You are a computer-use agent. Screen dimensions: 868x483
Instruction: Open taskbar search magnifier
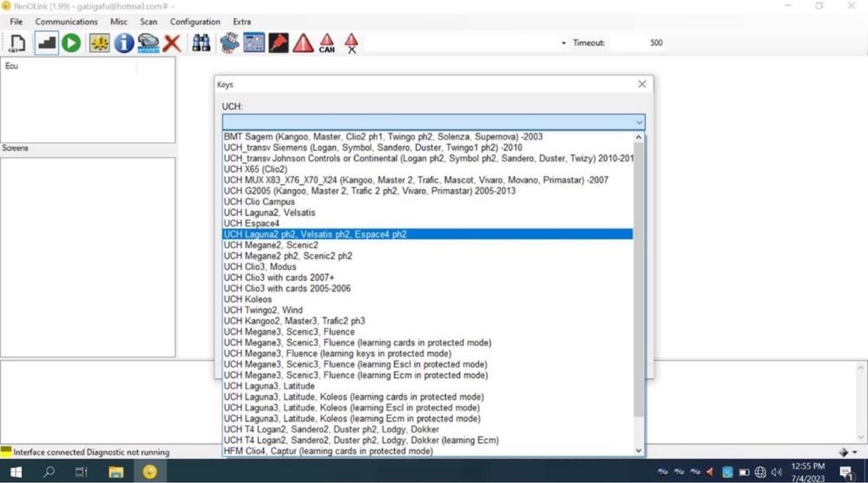tap(49, 472)
